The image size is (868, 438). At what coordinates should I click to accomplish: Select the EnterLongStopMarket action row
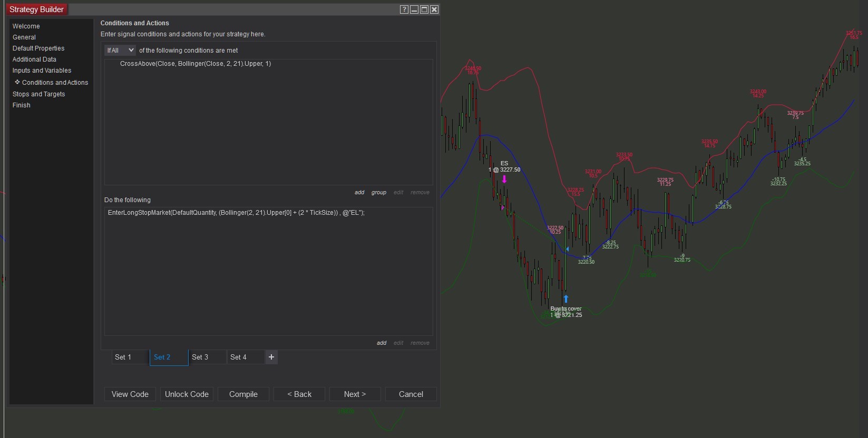click(236, 213)
